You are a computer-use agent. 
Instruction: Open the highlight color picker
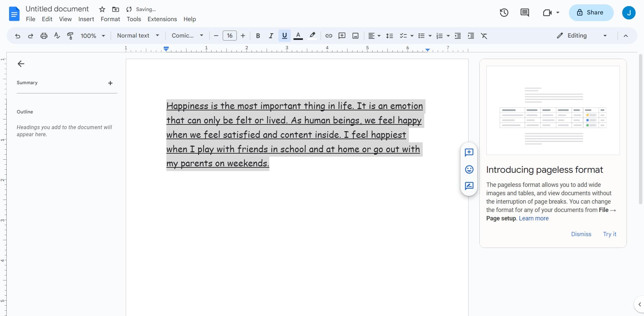click(x=312, y=36)
